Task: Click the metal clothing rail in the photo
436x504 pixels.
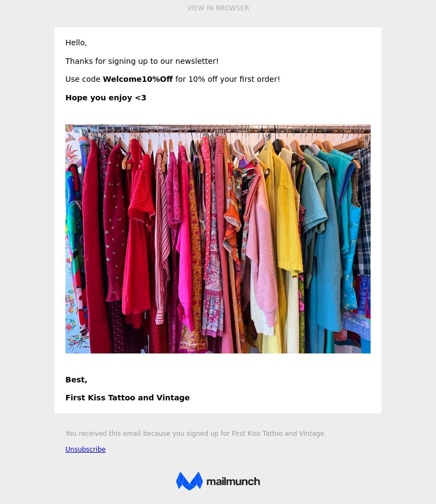Action: point(218,128)
